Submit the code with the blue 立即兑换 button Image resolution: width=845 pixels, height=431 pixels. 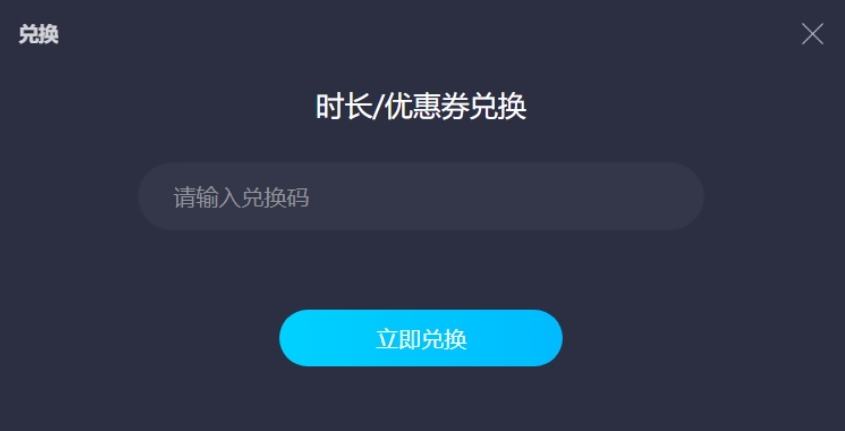[x=421, y=338]
